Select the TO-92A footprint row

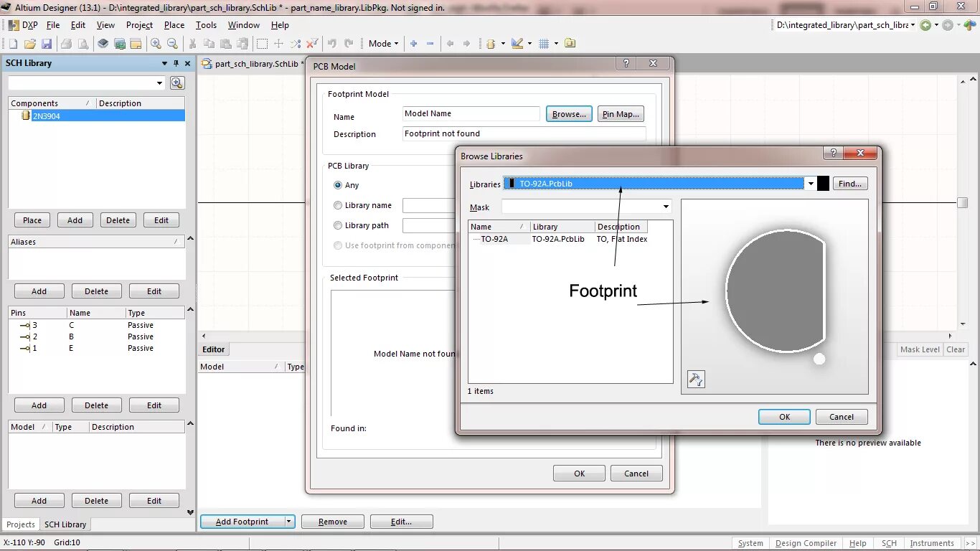pyautogui.click(x=560, y=239)
